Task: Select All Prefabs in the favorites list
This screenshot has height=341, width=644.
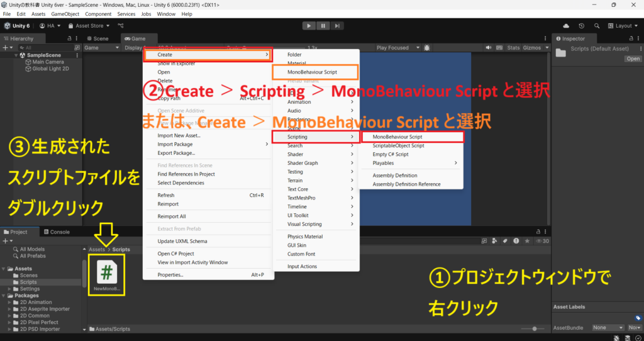Action: point(33,256)
